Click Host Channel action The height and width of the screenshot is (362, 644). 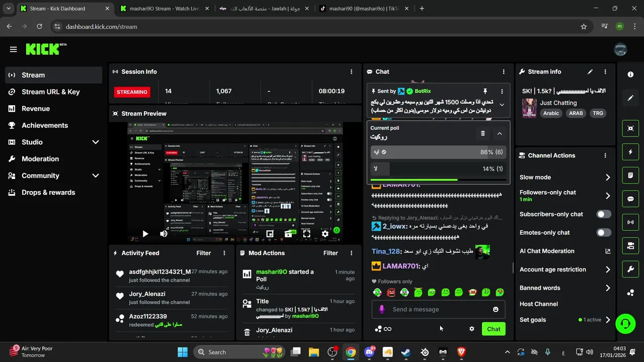pyautogui.click(x=539, y=304)
